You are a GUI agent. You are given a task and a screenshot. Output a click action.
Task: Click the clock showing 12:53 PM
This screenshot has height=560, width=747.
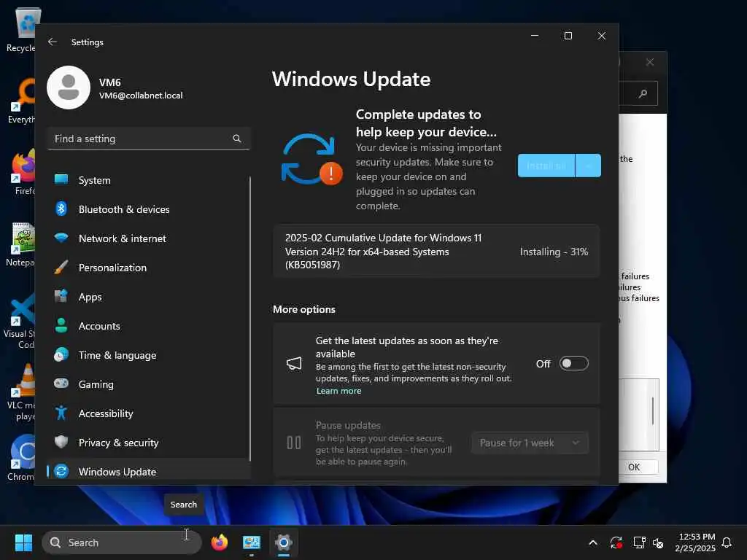(697, 537)
